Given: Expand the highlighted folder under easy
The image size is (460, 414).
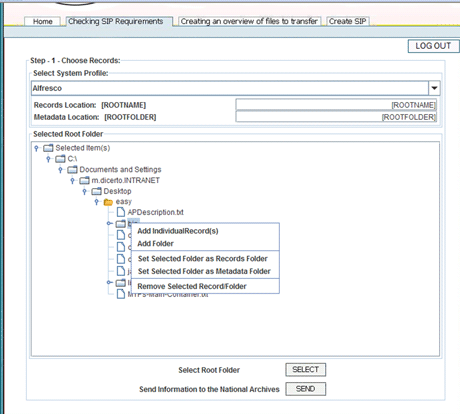Looking at the screenshot, I should click(109, 223).
